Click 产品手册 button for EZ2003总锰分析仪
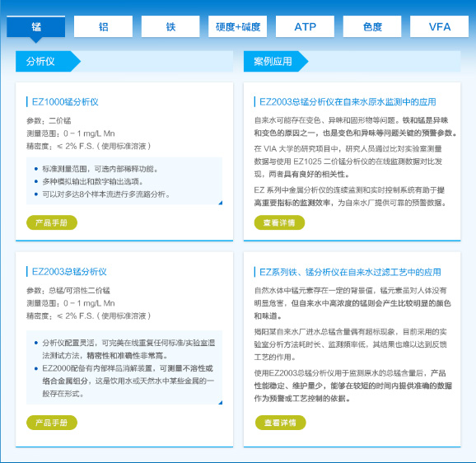The height and width of the screenshot is (463, 476). 52,423
